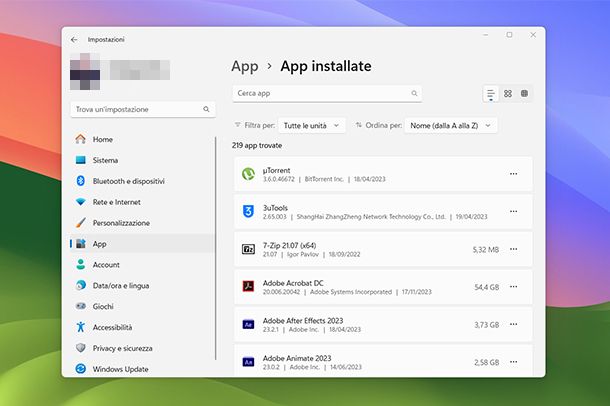Screen dimensions: 610x406
Task: Click the App breadcrumb link in the header
Action: 245,66
